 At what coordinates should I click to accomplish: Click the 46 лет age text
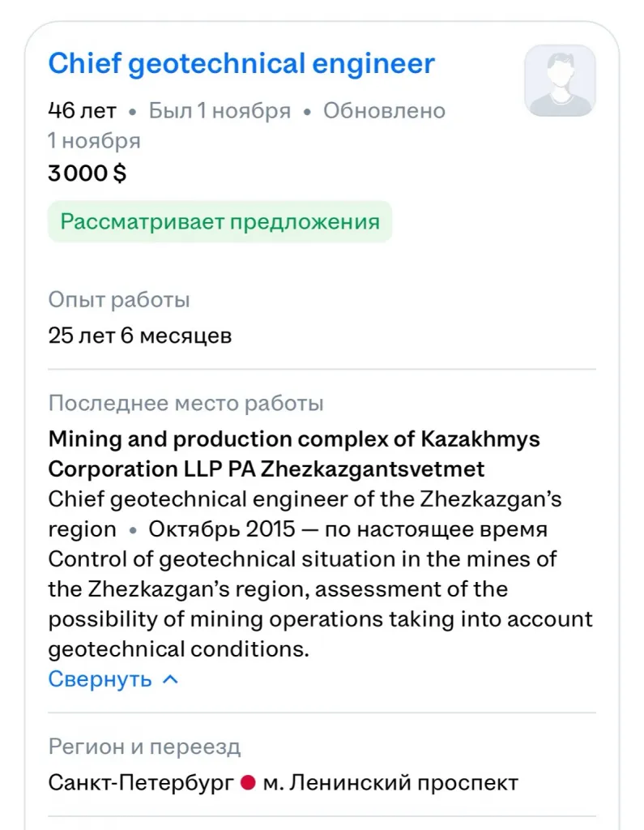pos(82,111)
